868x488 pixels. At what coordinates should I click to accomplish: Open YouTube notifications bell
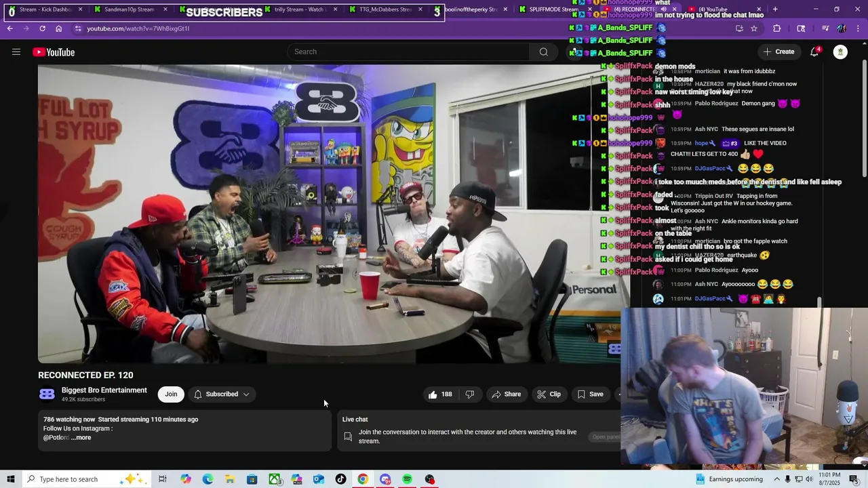[x=814, y=52]
